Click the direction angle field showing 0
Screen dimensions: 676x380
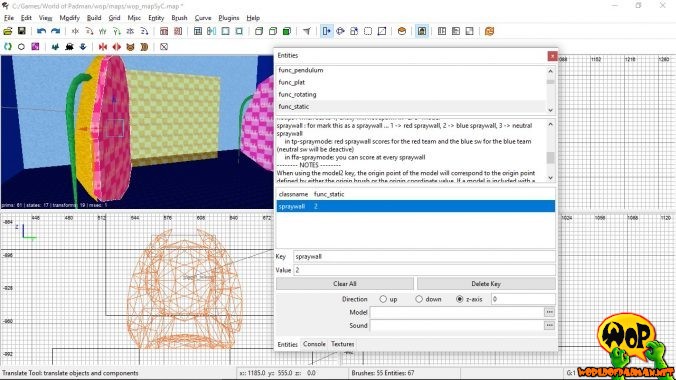[x=523, y=299]
